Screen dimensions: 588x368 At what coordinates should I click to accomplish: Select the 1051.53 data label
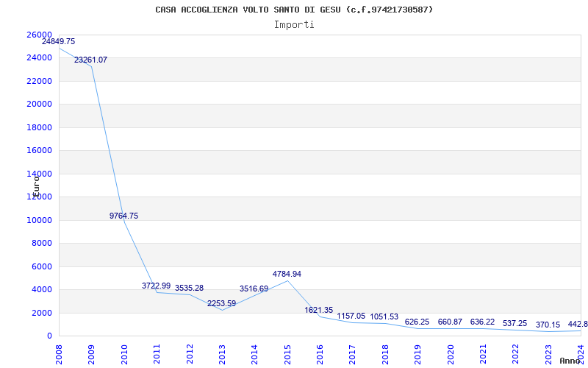click(x=384, y=317)
